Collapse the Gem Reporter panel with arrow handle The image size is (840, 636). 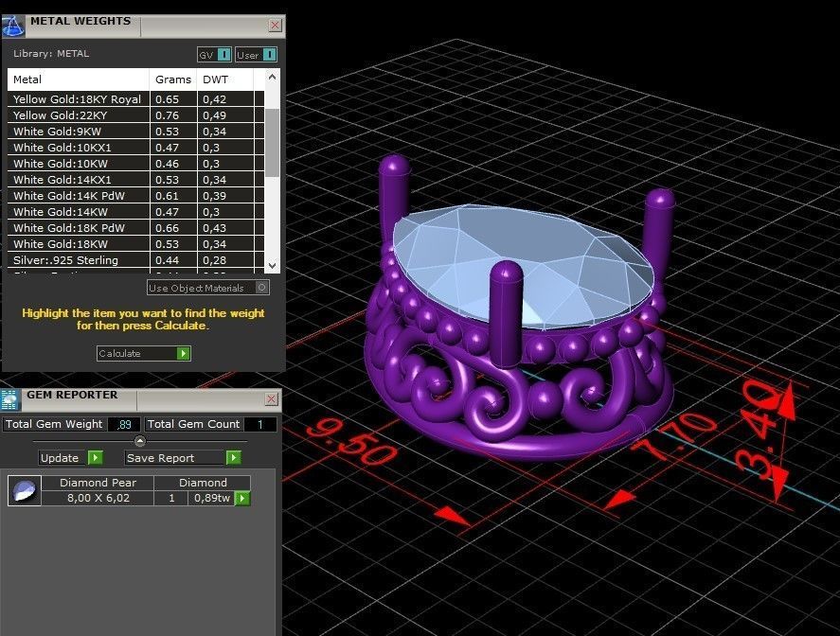pyautogui.click(x=140, y=441)
